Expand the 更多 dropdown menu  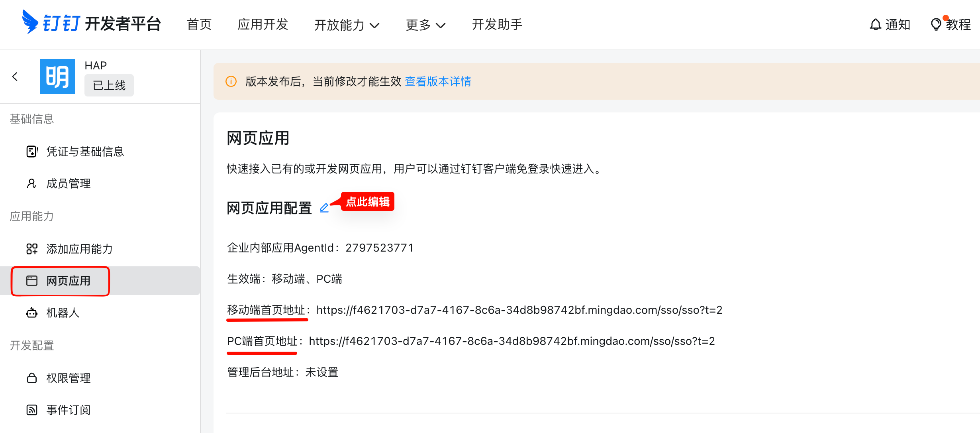(x=425, y=25)
